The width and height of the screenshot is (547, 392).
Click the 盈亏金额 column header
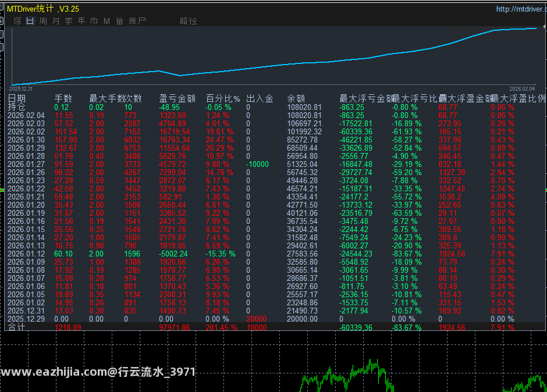point(177,99)
